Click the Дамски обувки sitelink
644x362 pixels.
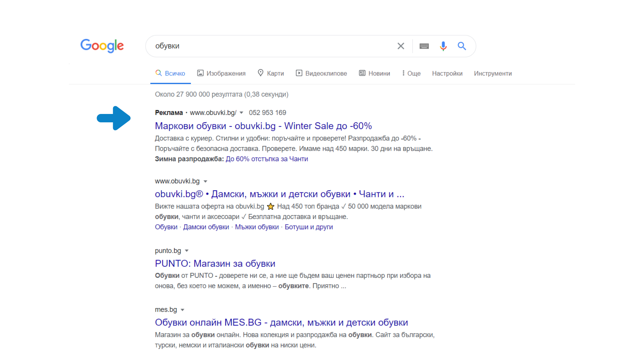[x=206, y=227]
